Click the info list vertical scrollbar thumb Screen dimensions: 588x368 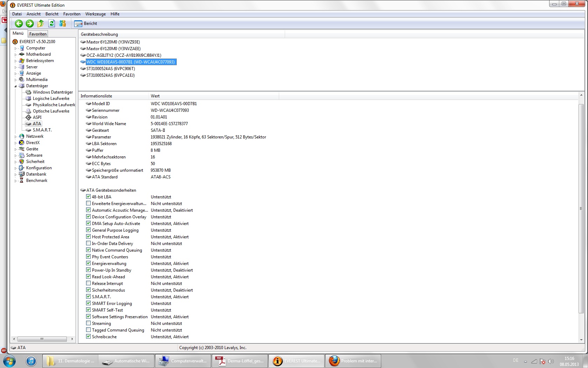[x=581, y=209]
